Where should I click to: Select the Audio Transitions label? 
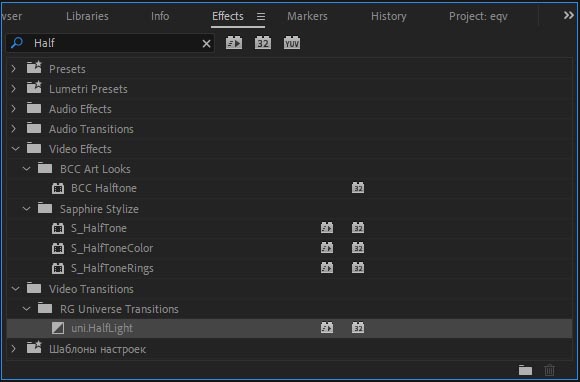91,129
